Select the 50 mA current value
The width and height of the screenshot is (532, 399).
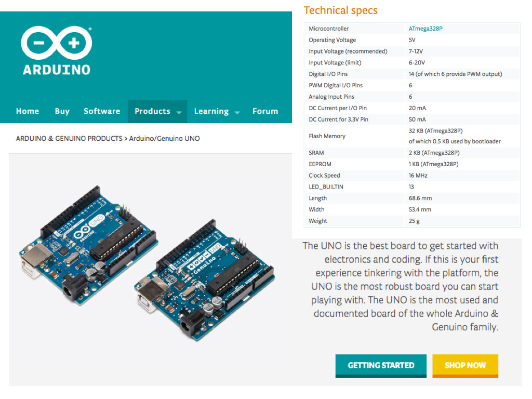(417, 119)
